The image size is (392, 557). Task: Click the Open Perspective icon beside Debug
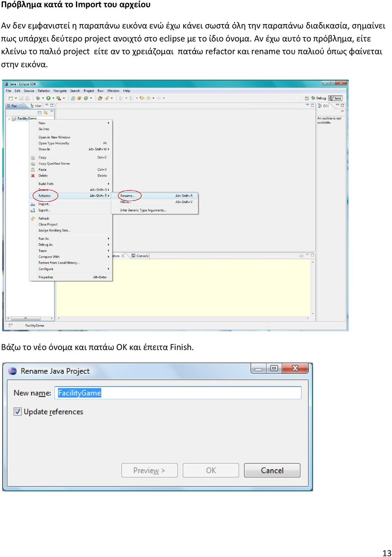(x=307, y=98)
